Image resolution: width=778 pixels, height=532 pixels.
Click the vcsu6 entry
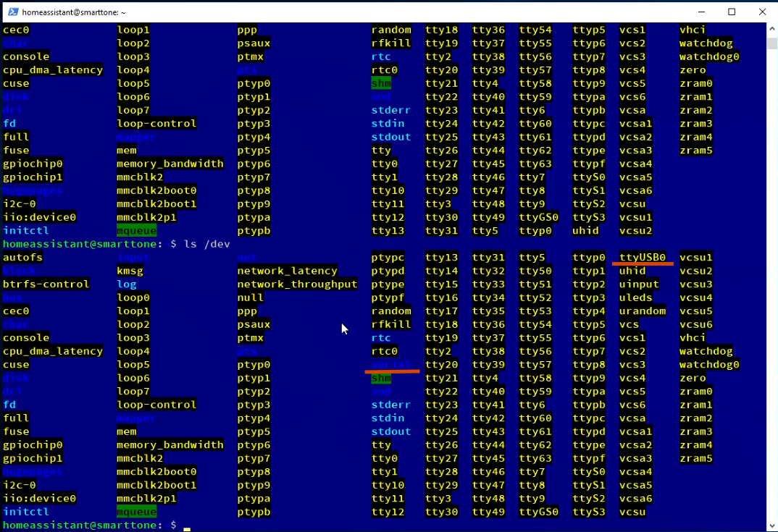pyautogui.click(x=696, y=324)
